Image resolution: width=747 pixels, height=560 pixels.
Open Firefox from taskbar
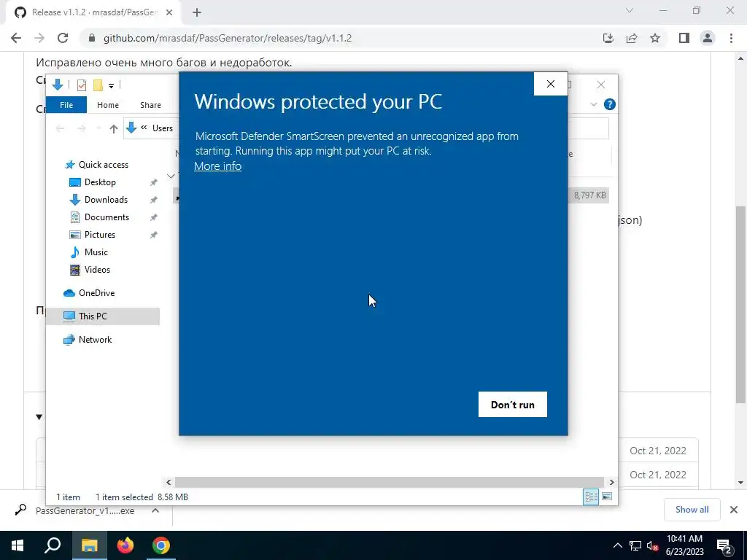[x=125, y=545]
